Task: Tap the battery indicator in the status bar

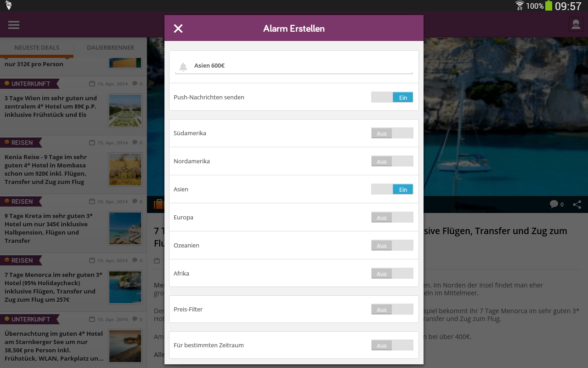Action: click(x=548, y=6)
